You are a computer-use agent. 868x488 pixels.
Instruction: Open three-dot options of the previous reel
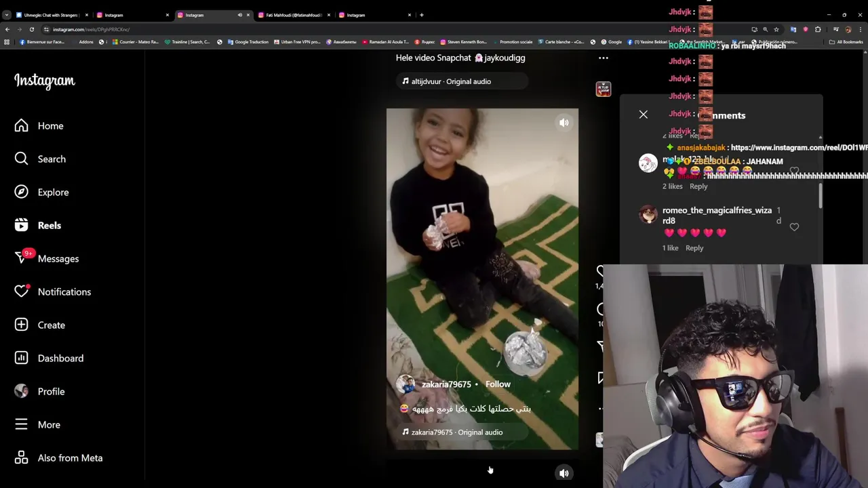(603, 58)
